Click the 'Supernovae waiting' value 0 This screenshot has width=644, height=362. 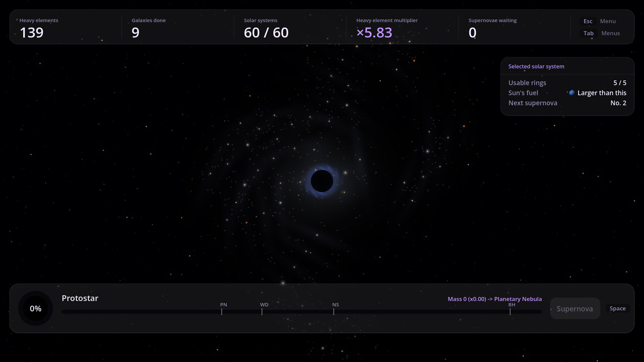(x=473, y=33)
